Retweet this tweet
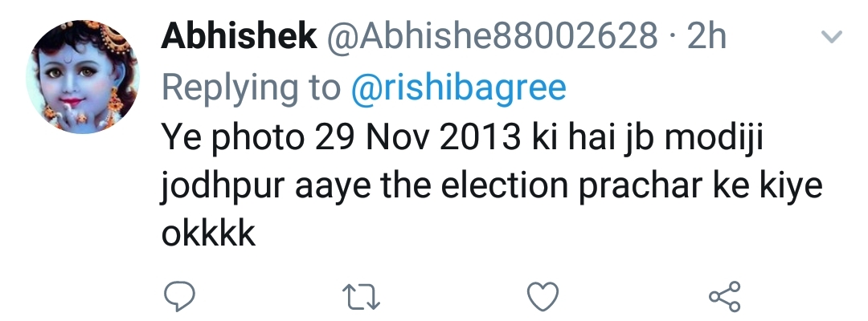The image size is (868, 321). (x=362, y=298)
